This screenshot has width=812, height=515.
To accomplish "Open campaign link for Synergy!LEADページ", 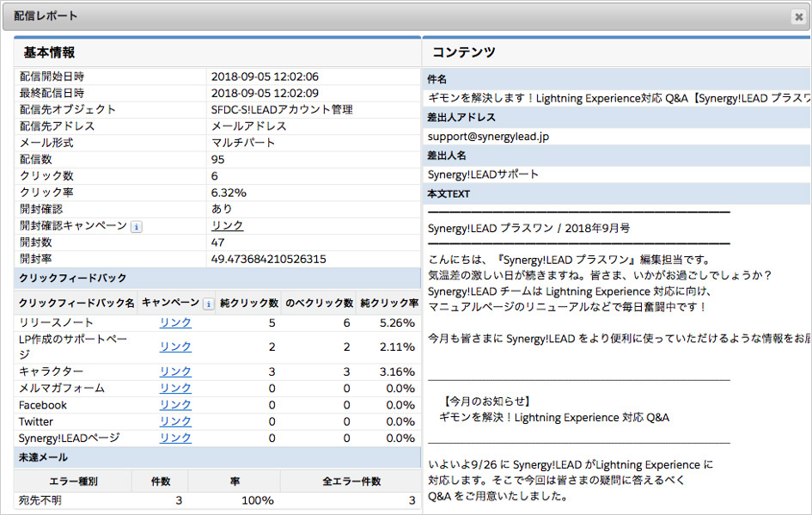I will pyautogui.click(x=175, y=438).
